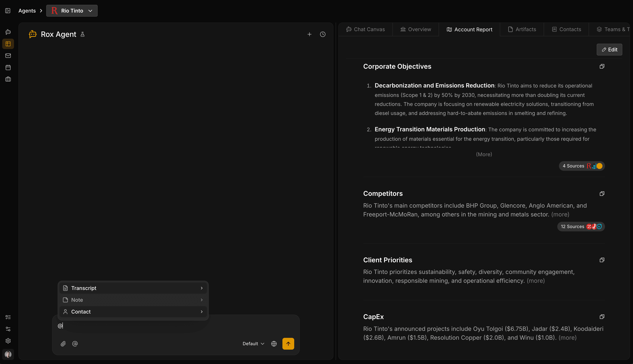Open chat history clock icon
The width and height of the screenshot is (633, 364).
[x=323, y=34]
